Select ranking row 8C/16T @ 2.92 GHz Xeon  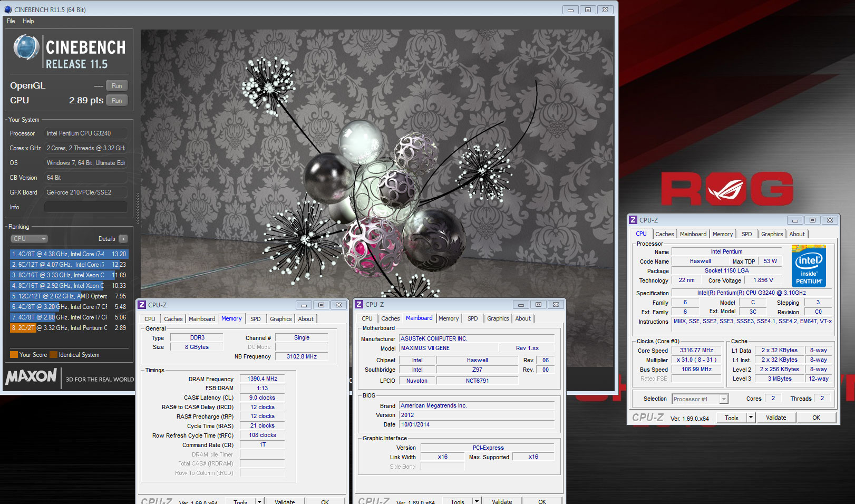(x=69, y=286)
